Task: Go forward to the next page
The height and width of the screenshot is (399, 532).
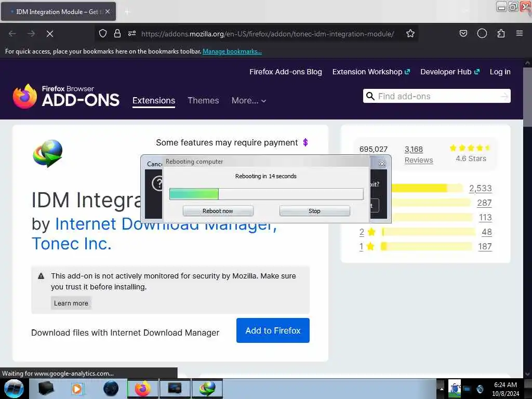Action: coord(31,34)
